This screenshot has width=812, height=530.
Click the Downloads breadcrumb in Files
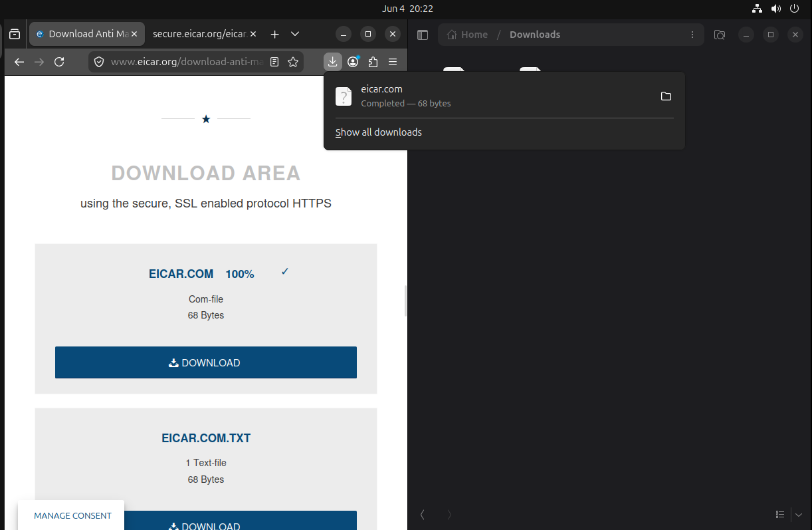pyautogui.click(x=535, y=35)
